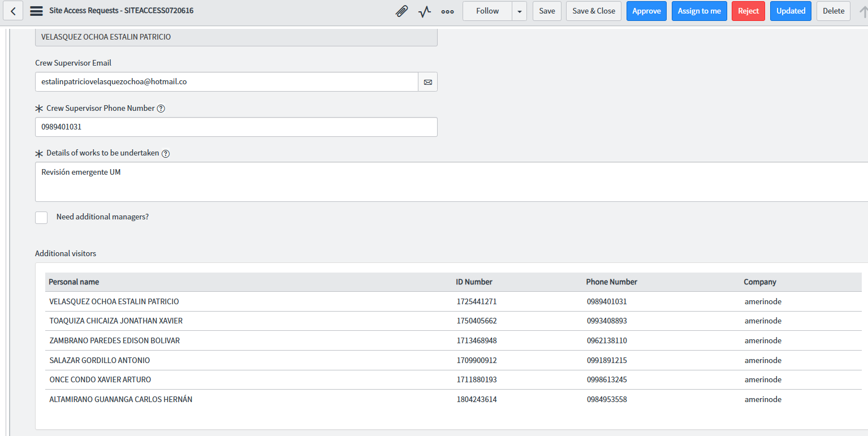
Task: Tick the Need additional managers checkbox
Action: coord(41,218)
